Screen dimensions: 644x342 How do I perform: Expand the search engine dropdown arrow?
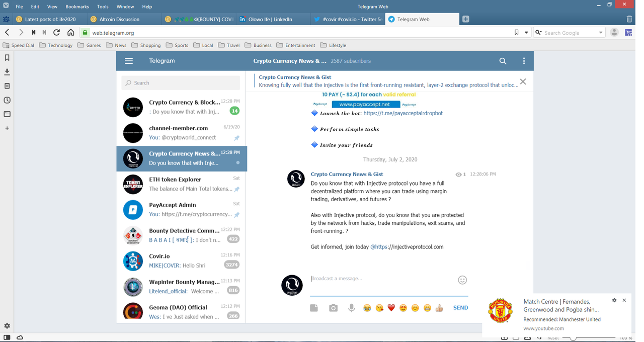(x=601, y=33)
